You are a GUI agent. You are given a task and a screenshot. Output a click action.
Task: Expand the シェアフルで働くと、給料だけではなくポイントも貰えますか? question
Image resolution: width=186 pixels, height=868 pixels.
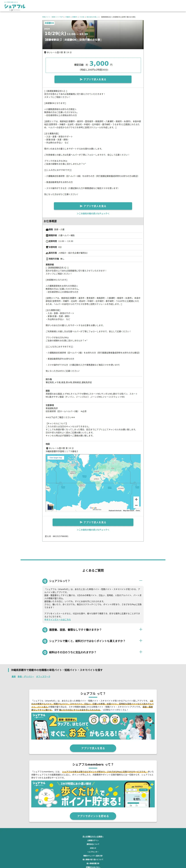pos(93,641)
